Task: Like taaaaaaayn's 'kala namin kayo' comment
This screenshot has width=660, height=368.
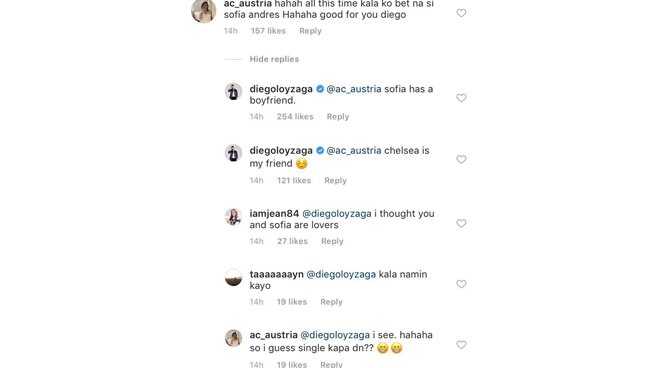Action: (x=461, y=284)
